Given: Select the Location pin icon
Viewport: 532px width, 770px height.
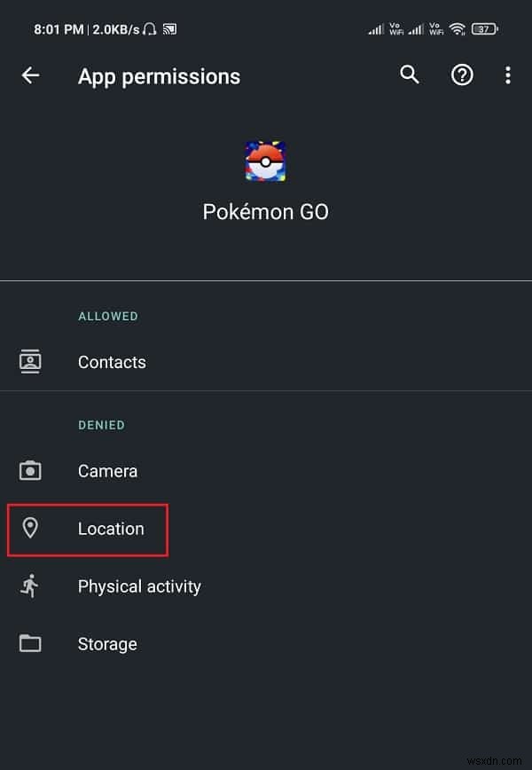Looking at the screenshot, I should click(x=31, y=529).
